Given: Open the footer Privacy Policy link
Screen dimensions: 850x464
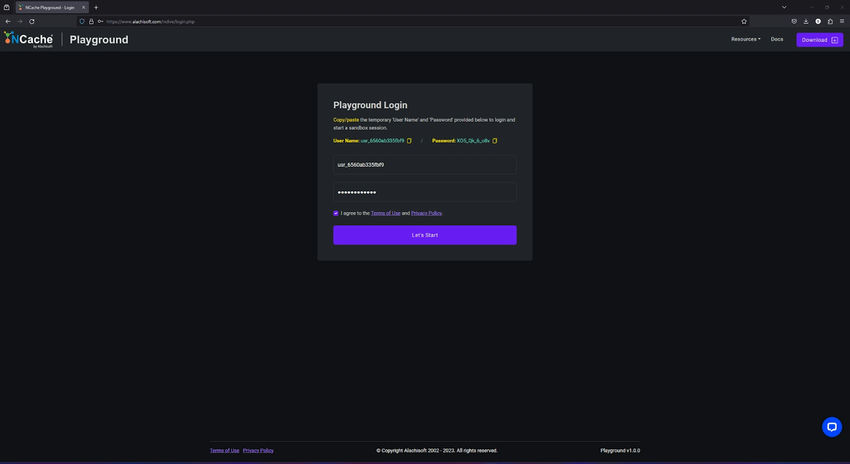Looking at the screenshot, I should 258,450.
